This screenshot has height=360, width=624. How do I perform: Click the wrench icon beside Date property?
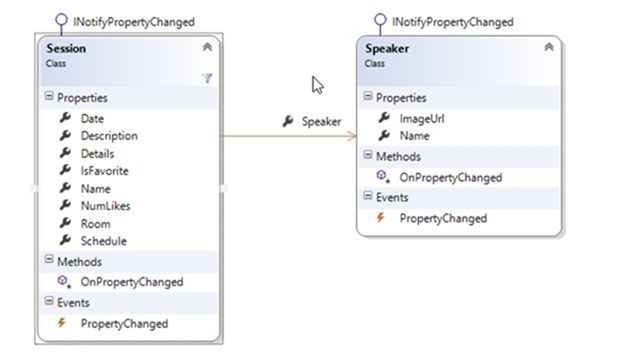(x=65, y=118)
